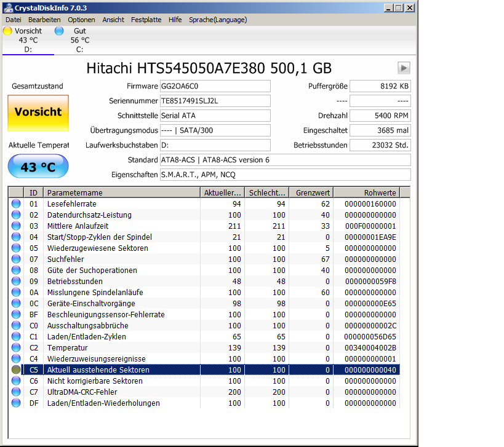Click the status icon for Güte der Suchoperationen
Image resolution: width=504 pixels, height=447 pixels.
click(16, 270)
